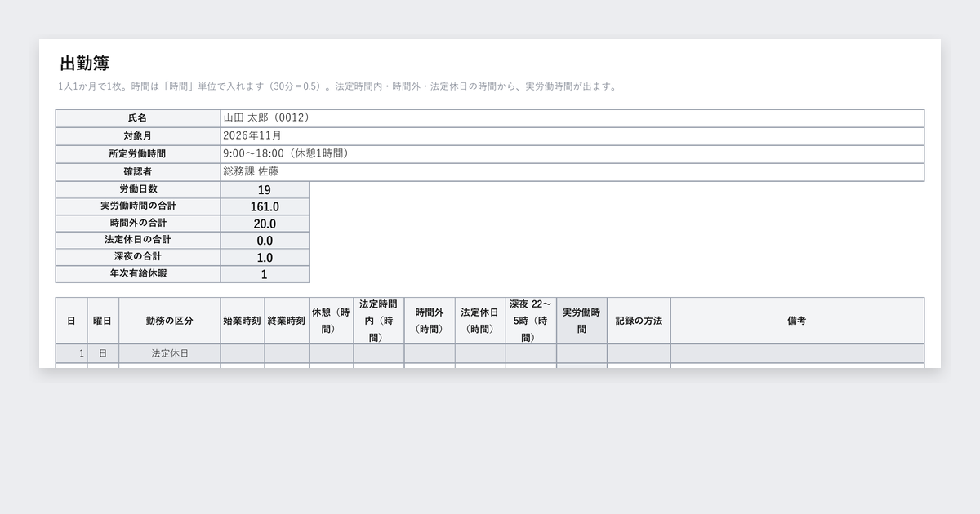The height and width of the screenshot is (514, 980).
Task: Click the 実労働時間の合計 label cell
Action: (138, 206)
